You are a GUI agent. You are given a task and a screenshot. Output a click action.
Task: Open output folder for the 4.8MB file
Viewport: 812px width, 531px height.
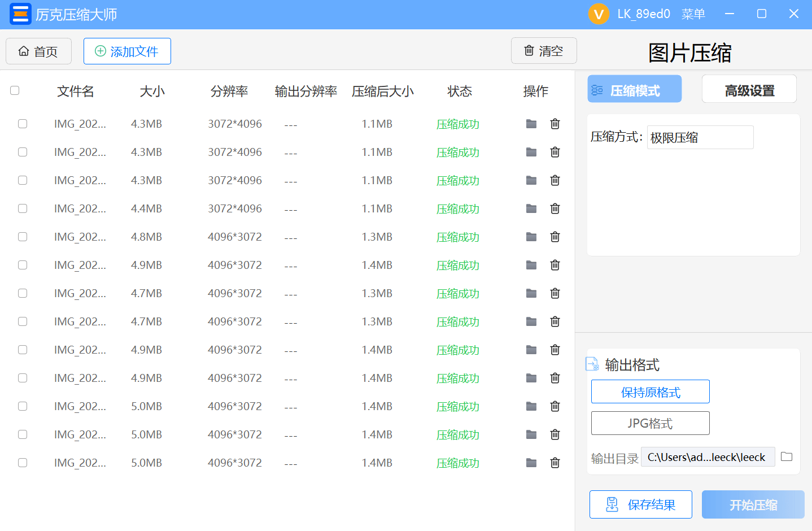pos(531,237)
